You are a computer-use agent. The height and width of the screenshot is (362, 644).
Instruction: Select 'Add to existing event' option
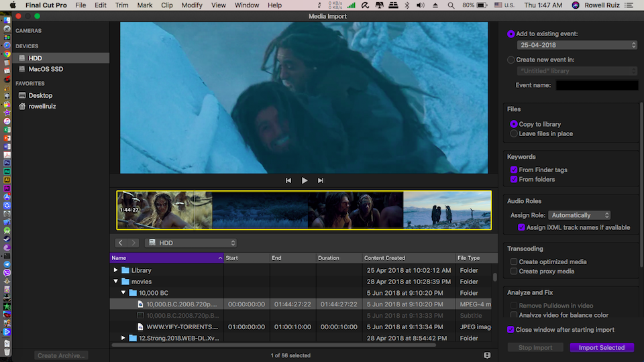(511, 34)
